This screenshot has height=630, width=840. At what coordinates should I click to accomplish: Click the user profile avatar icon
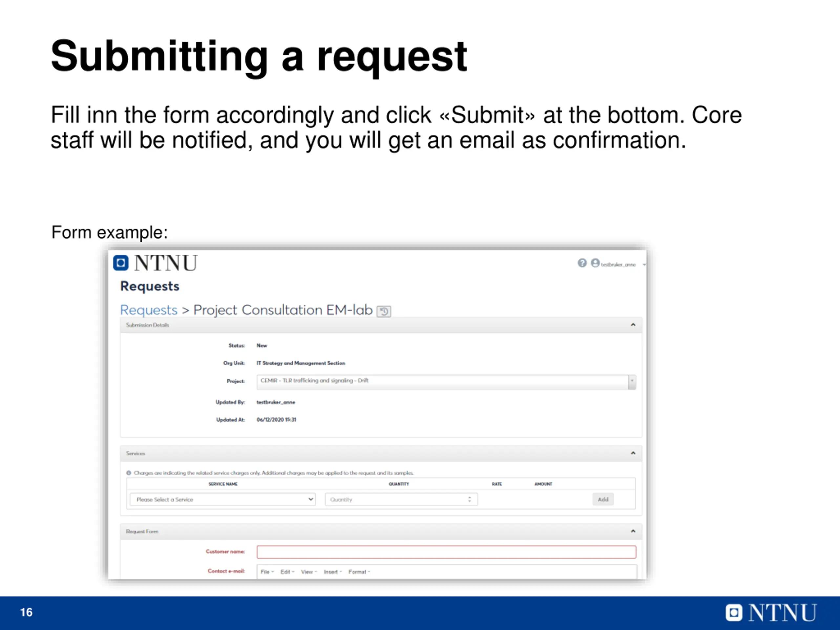click(x=595, y=263)
